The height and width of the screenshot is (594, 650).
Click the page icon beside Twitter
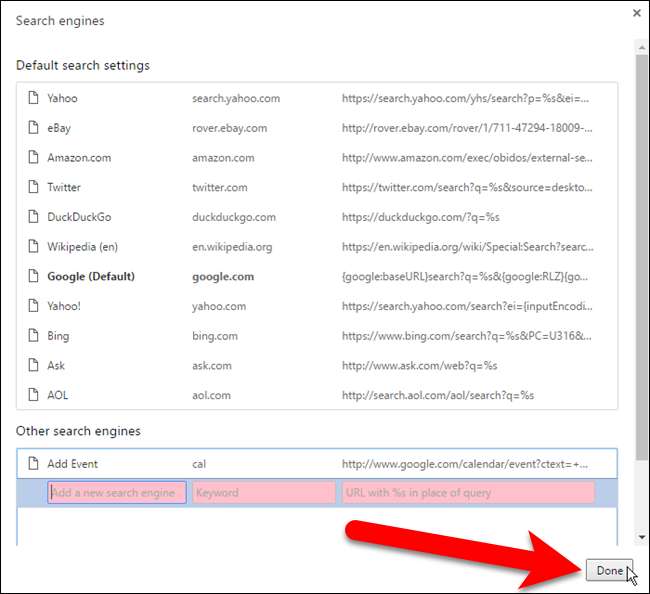33,187
